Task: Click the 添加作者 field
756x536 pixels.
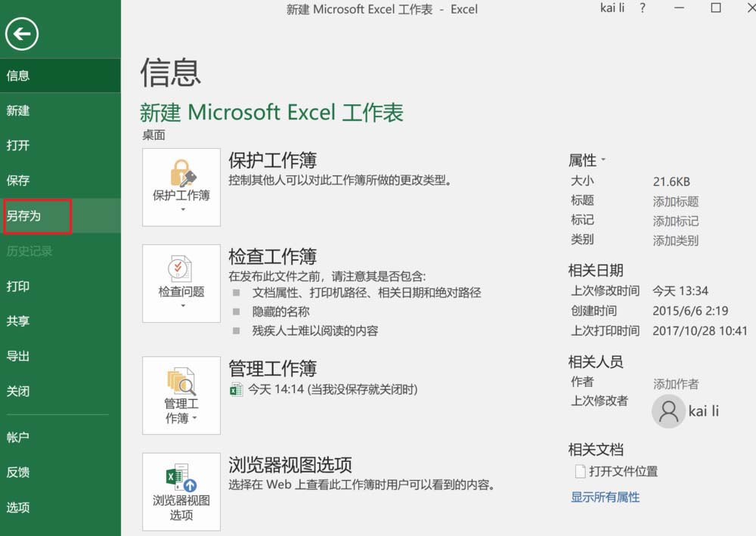Action: 675,384
